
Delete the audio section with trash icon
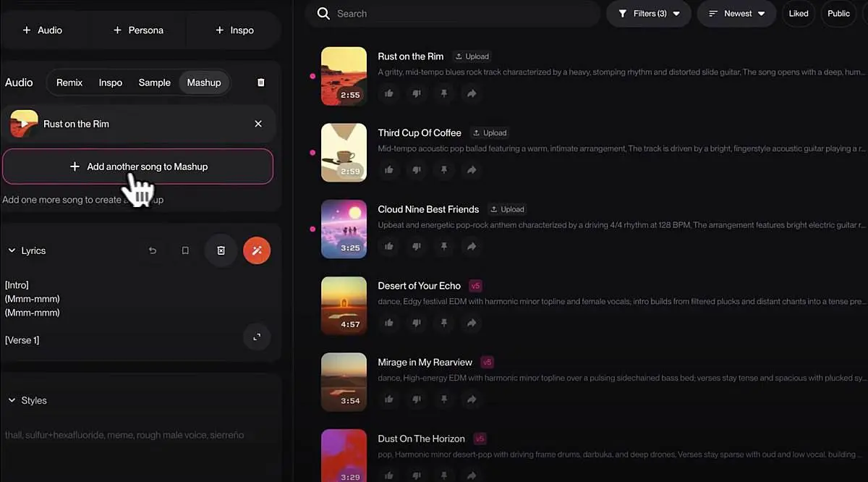click(x=261, y=83)
